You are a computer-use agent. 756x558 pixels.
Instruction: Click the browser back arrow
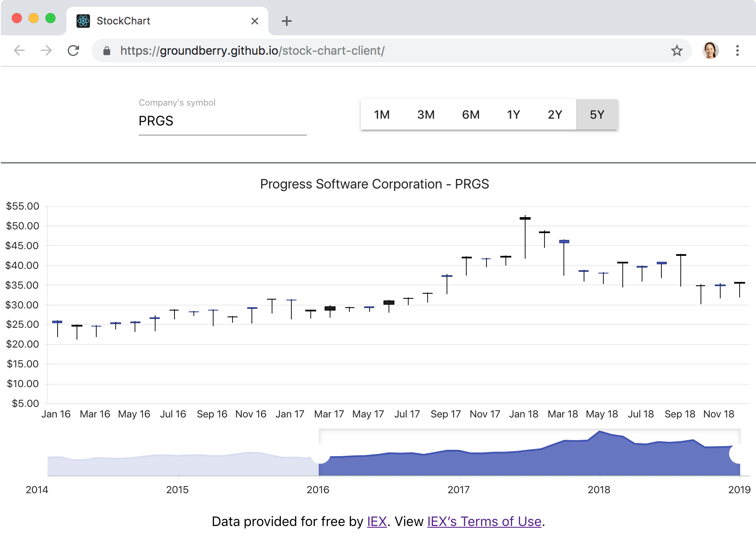coord(19,50)
